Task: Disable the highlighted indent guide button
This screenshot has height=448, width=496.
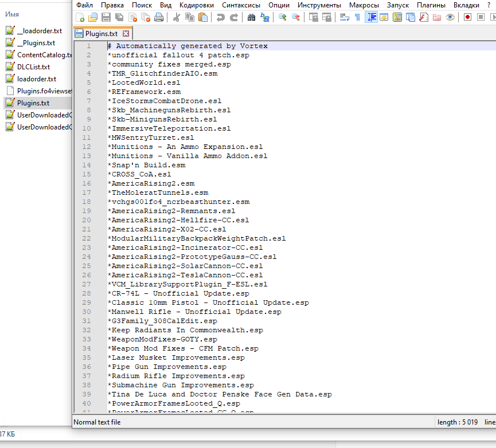Action: point(371,17)
